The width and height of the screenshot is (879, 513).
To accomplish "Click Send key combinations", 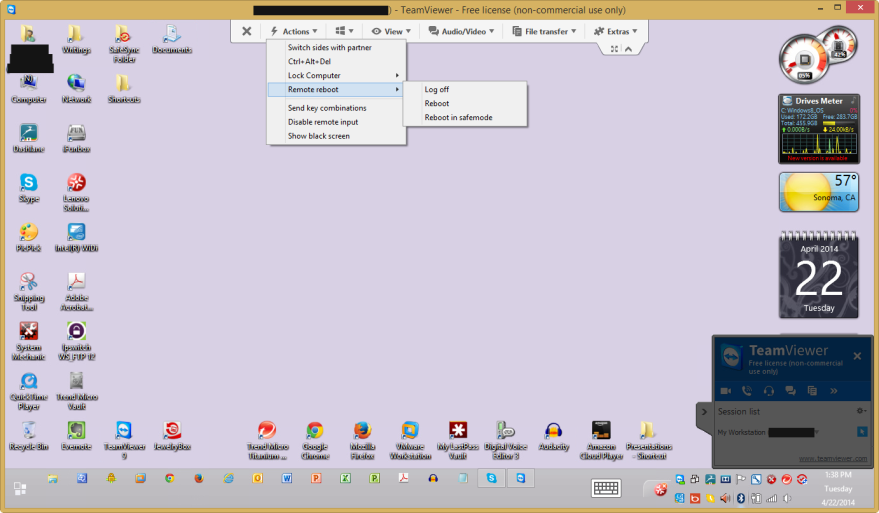I will pos(326,108).
